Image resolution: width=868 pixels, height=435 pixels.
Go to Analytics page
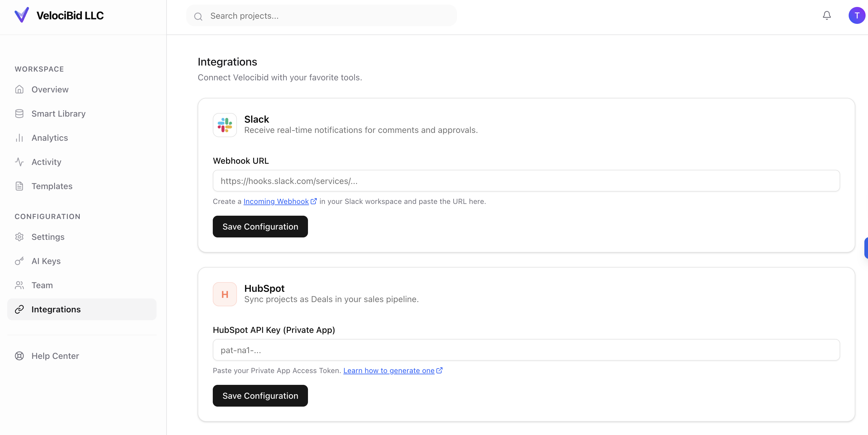pyautogui.click(x=50, y=138)
